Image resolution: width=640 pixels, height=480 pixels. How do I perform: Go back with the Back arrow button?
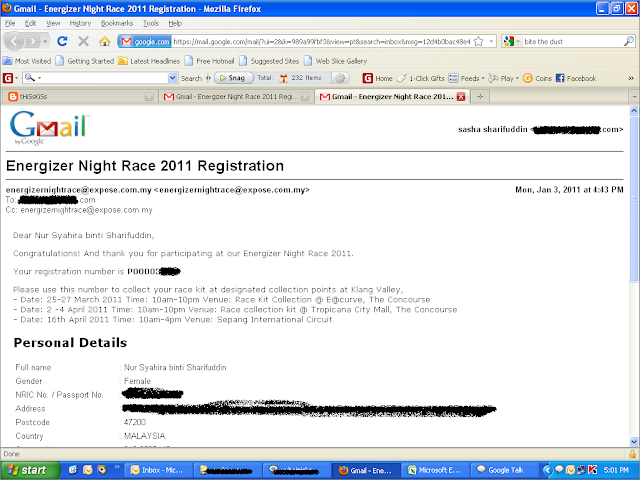14,41
